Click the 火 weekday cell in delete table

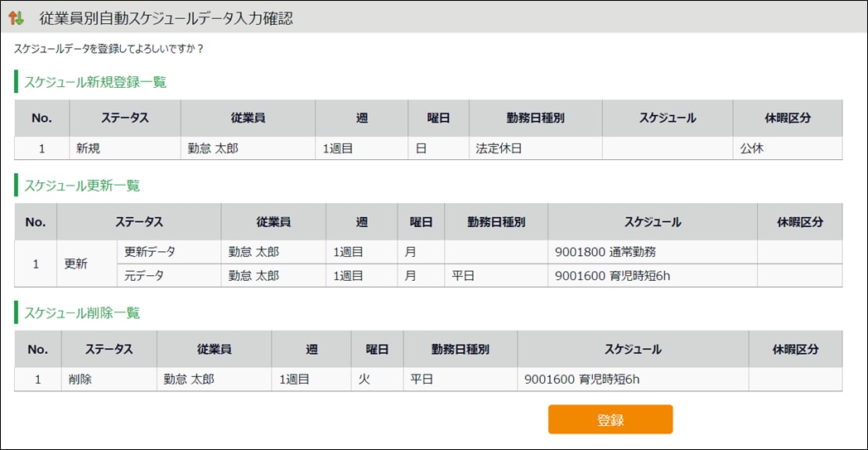click(364, 380)
